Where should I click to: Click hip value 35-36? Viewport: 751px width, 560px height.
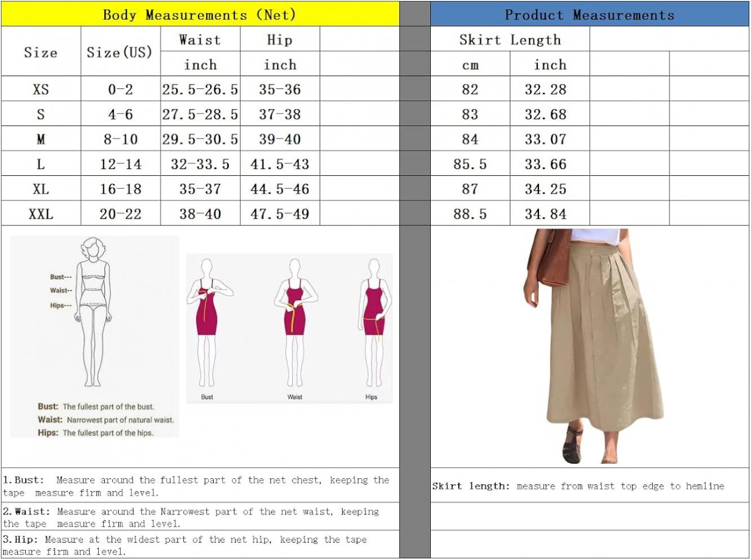pos(280,89)
